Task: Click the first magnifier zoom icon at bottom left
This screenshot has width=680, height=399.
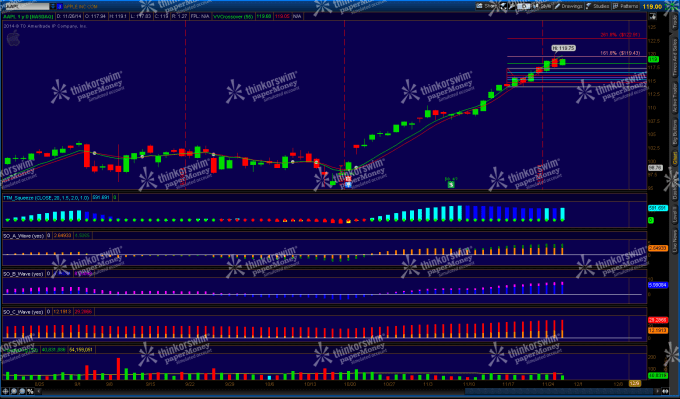Action: (x=15, y=391)
